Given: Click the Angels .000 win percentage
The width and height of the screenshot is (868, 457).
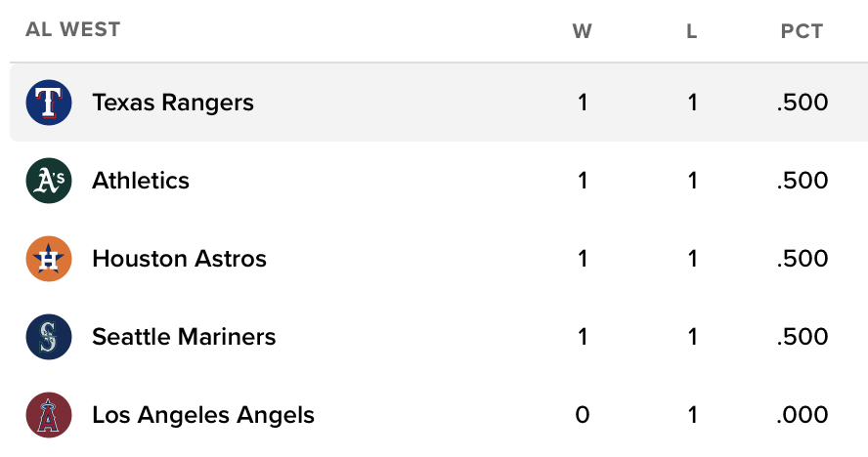Looking at the screenshot, I should point(802,415).
